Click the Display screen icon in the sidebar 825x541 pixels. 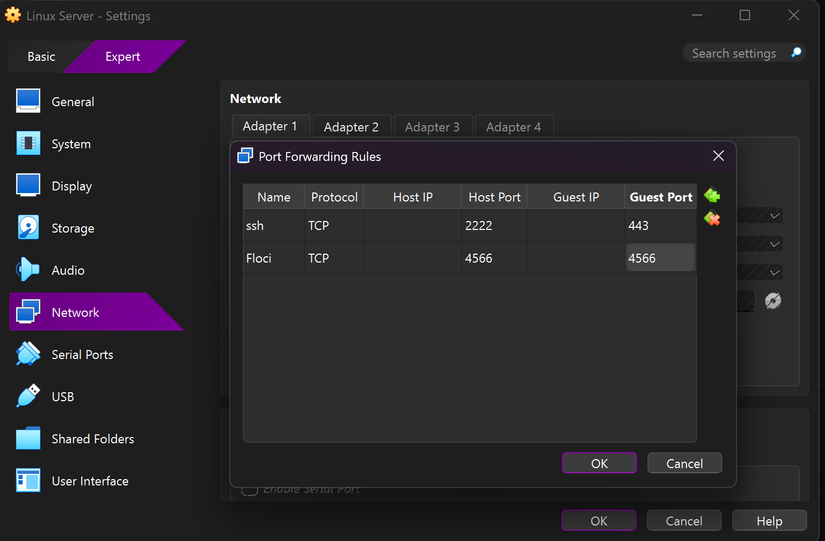pyautogui.click(x=28, y=185)
